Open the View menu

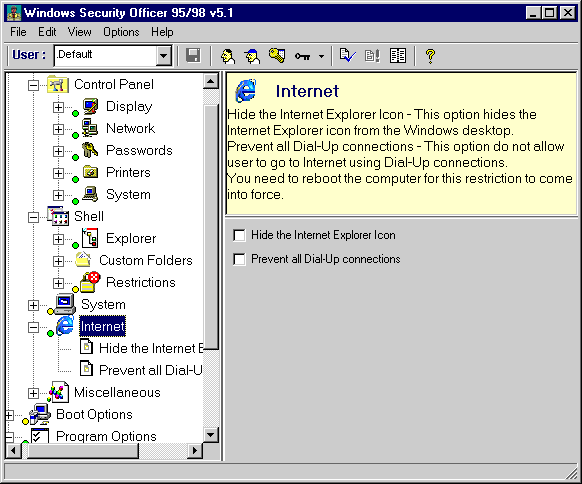tap(79, 32)
